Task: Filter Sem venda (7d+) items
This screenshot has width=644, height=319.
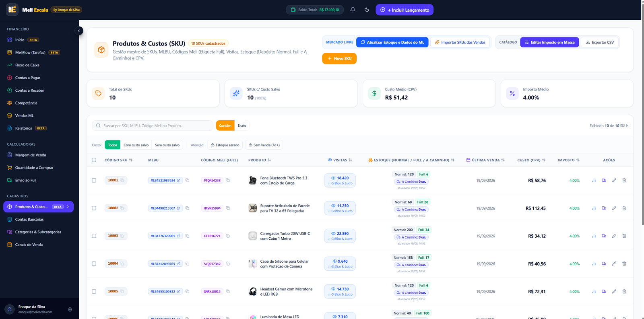Action: (x=264, y=145)
